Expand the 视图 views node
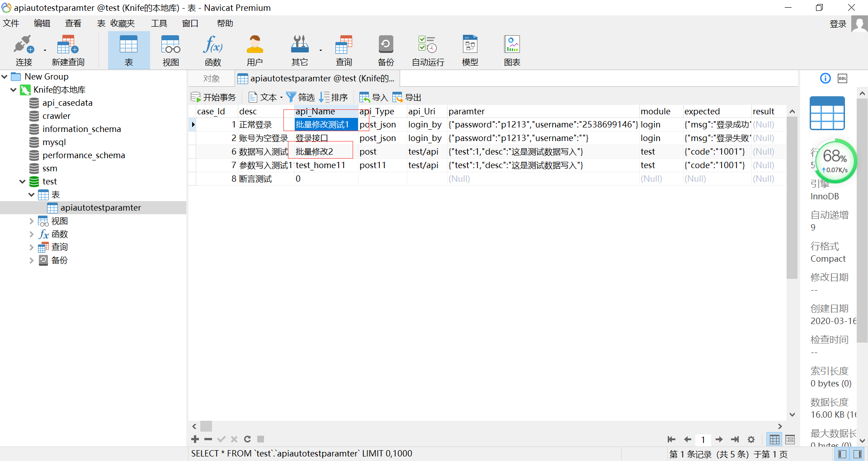 tap(31, 221)
